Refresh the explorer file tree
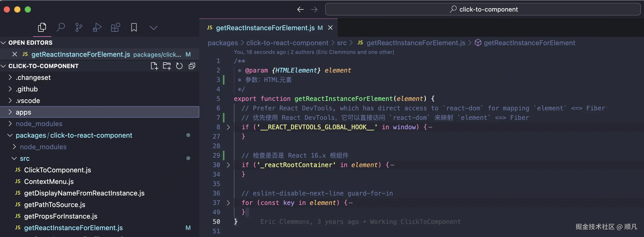The image size is (644, 237). (x=179, y=66)
